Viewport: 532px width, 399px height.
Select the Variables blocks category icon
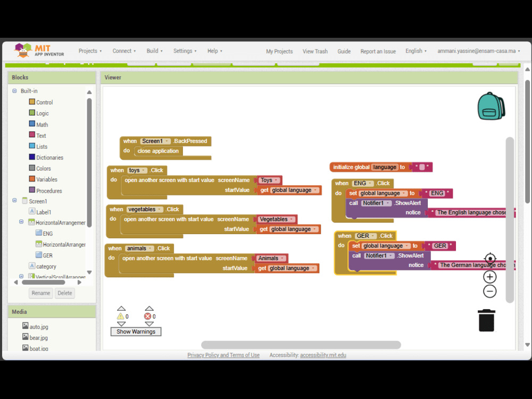pos(32,179)
